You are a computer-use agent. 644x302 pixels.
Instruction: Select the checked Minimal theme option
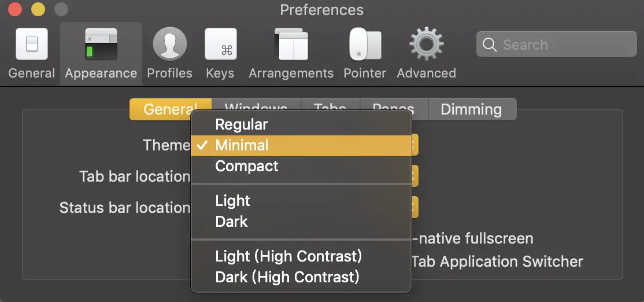[242, 145]
